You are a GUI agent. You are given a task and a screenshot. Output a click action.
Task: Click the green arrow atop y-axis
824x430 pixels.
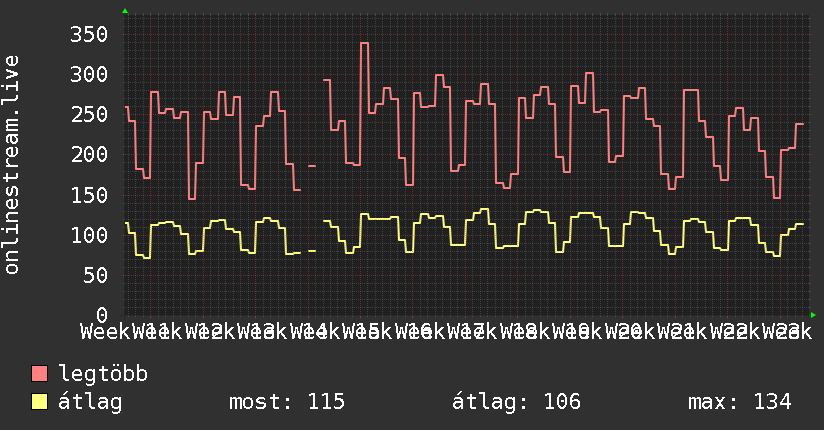click(x=125, y=11)
